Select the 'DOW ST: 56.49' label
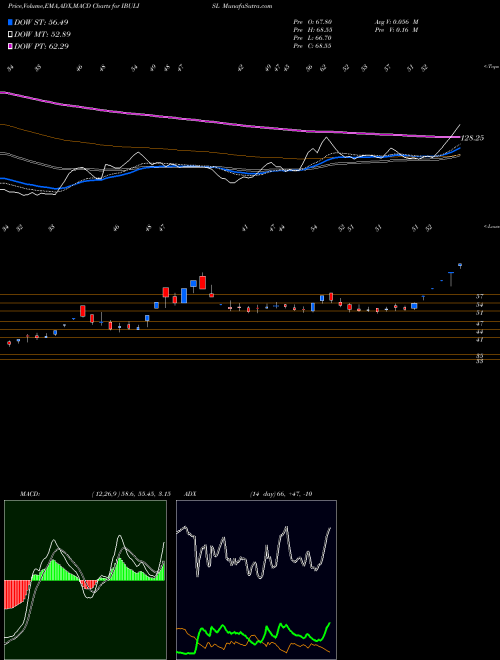The width and height of the screenshot is (500, 660). [x=41, y=22]
